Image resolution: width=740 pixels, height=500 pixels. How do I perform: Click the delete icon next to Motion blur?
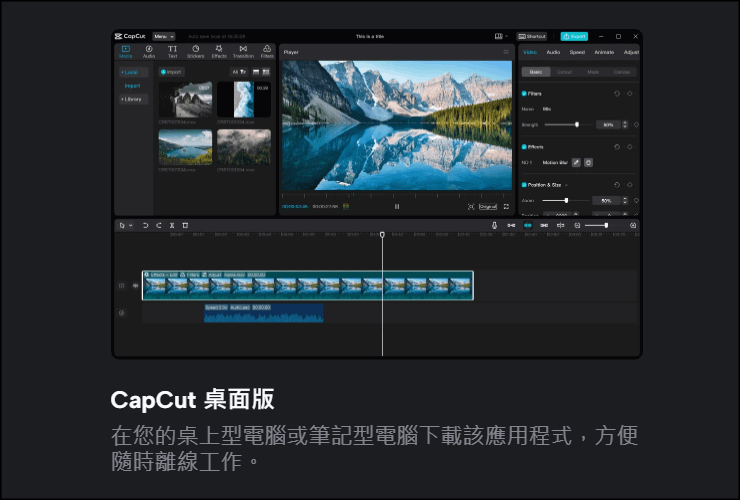tap(589, 162)
